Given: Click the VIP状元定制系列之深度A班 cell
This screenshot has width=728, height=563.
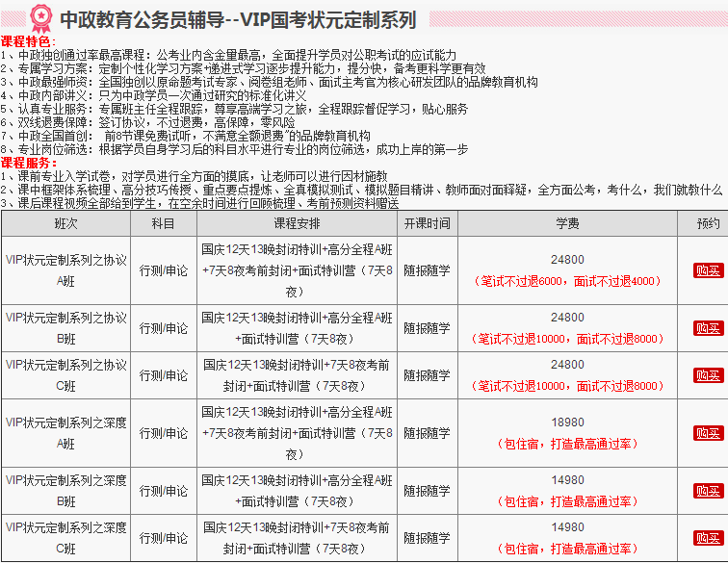Looking at the screenshot, I should [65, 433].
